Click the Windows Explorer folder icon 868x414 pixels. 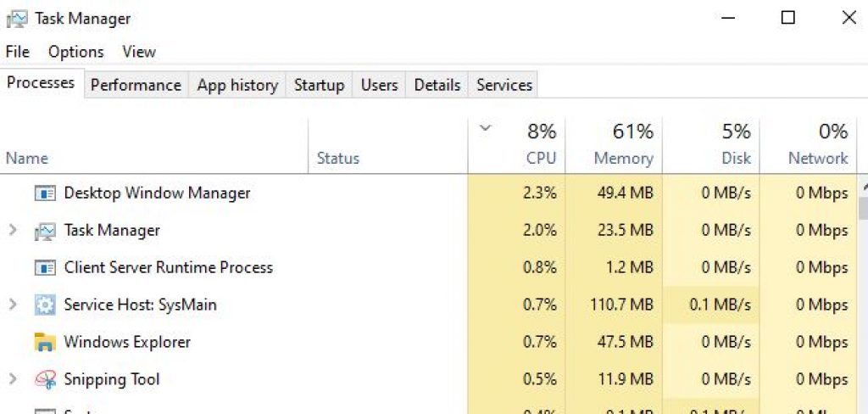44,342
